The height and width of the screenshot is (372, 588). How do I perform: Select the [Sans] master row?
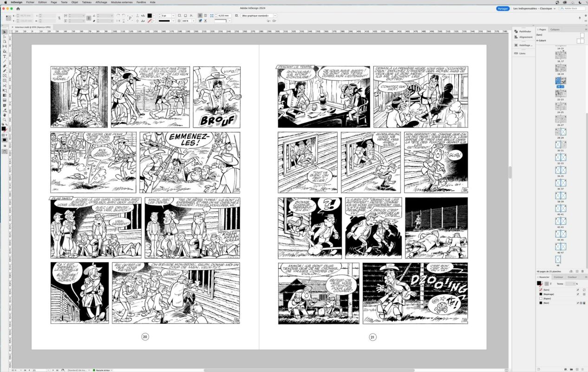[561, 35]
